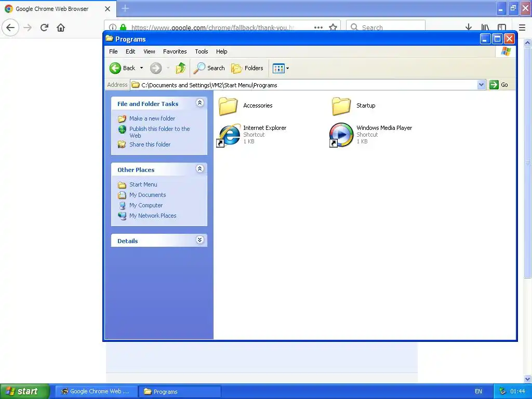Open the Favorites menu
Image resolution: width=532 pixels, height=399 pixels.
tap(175, 51)
